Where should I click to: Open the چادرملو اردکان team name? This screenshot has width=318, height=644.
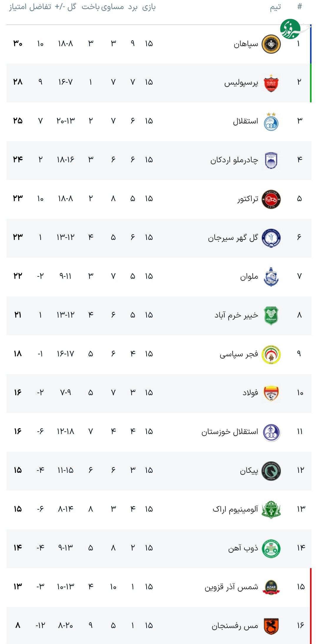pyautogui.click(x=234, y=160)
